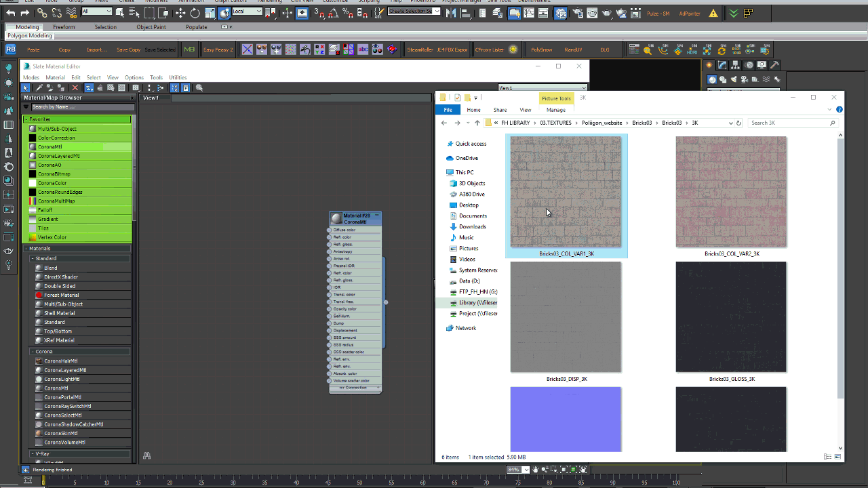Click the RB button icon

10,49
